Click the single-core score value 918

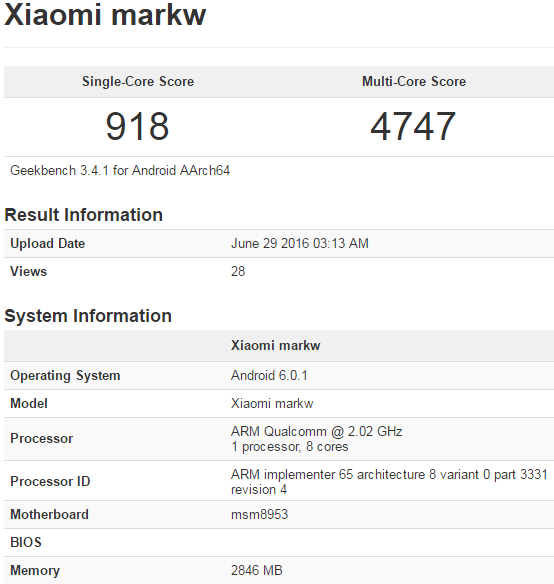click(x=137, y=126)
